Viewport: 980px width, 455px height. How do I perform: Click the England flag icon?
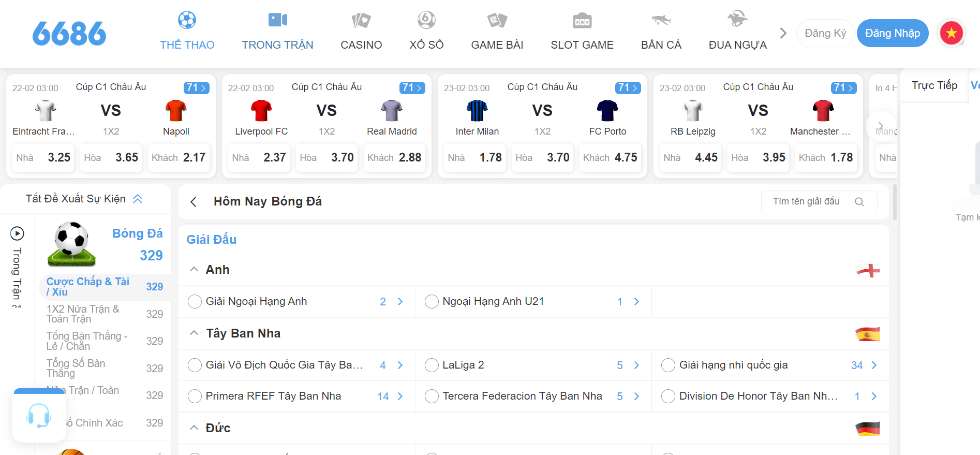pyautogui.click(x=868, y=270)
